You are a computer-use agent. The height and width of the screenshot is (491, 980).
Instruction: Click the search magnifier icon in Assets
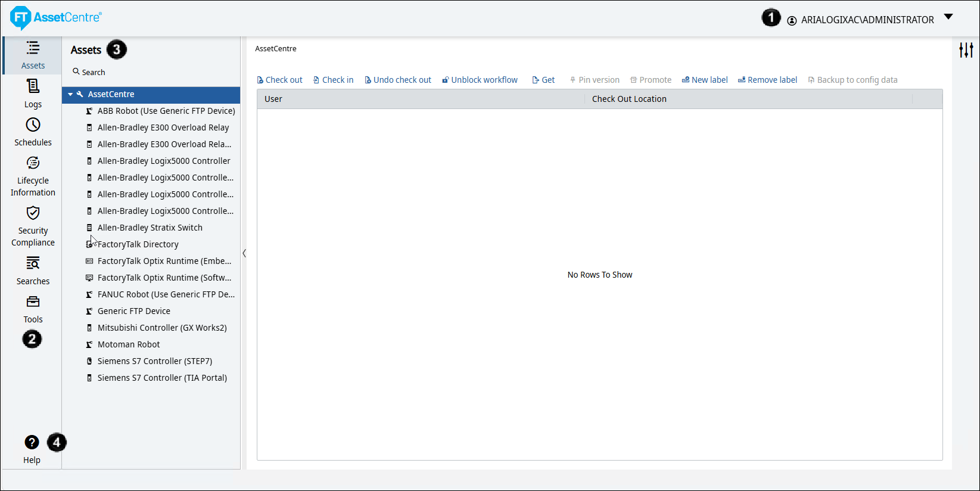[x=76, y=72]
